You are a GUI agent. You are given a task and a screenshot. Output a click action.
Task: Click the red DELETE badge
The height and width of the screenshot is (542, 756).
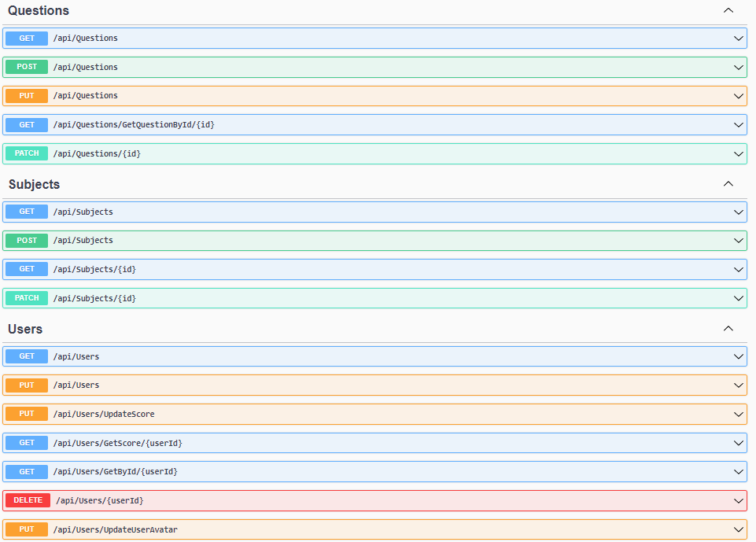point(28,500)
